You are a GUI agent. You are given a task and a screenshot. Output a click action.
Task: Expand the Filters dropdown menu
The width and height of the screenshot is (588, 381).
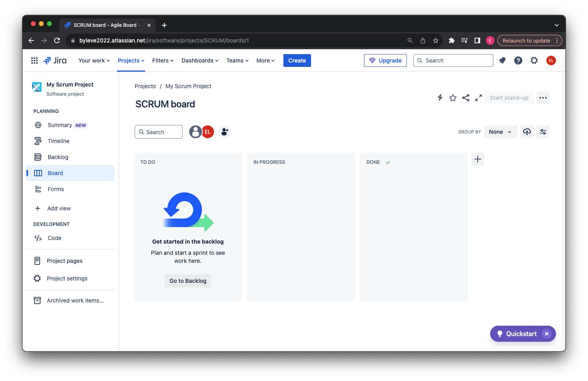tap(163, 60)
